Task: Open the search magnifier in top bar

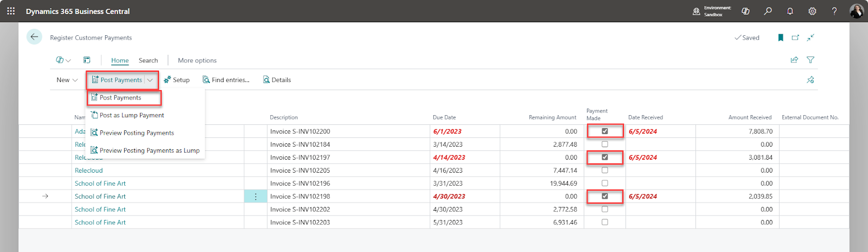Action: pyautogui.click(x=768, y=11)
